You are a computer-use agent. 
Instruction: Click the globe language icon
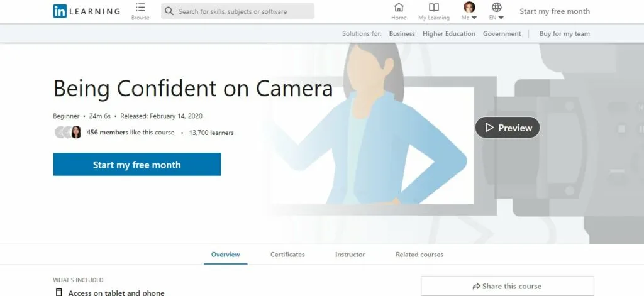497,7
